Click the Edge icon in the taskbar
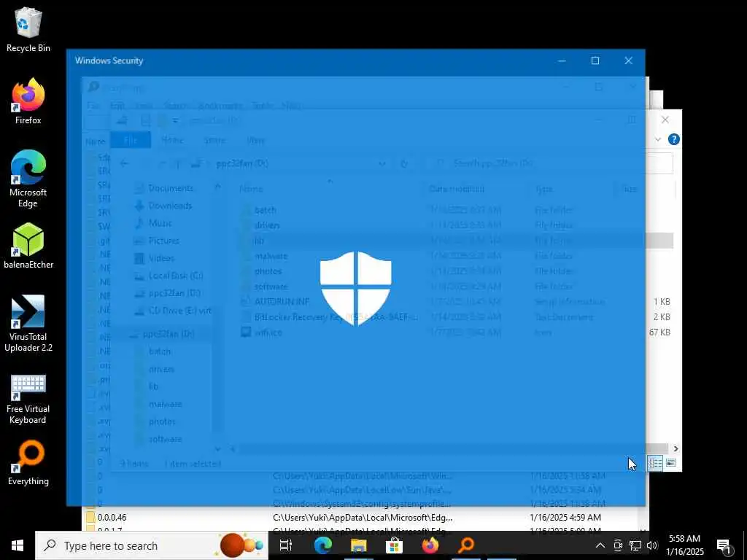 coord(322,545)
